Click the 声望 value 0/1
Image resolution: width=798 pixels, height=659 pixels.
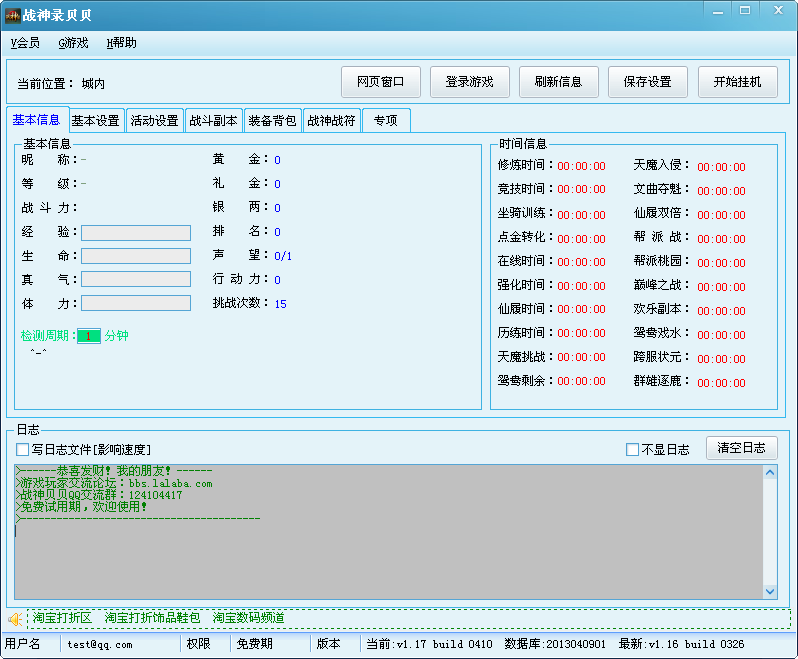(283, 256)
